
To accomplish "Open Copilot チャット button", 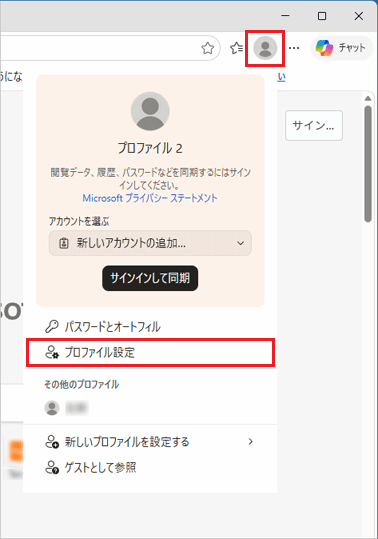I will coord(341,48).
